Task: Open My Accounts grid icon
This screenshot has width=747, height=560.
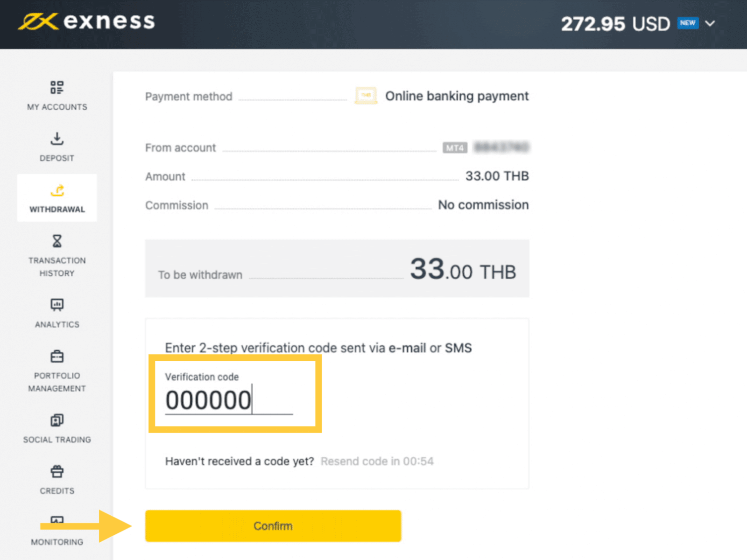Action: [57, 87]
